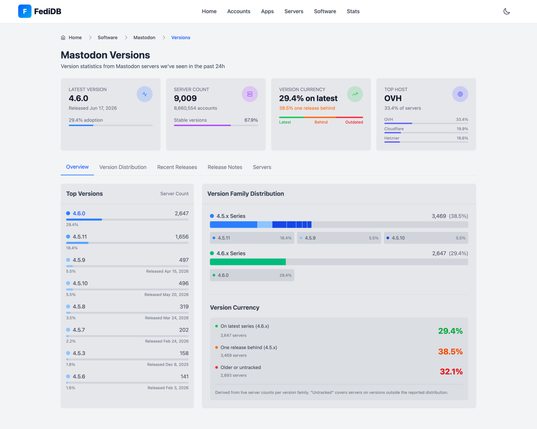Go to Mastodon in the breadcrumb
Screen dimensions: 537x429
tap(144, 38)
